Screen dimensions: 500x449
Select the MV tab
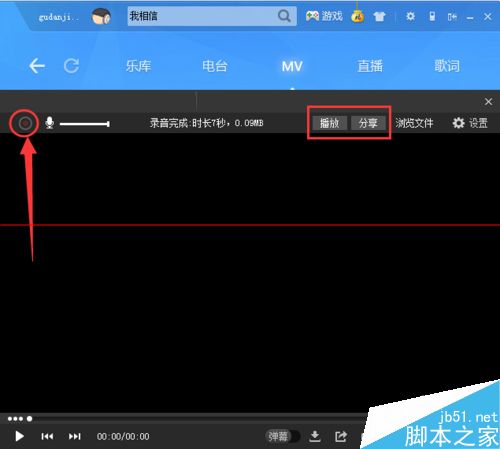point(292,67)
